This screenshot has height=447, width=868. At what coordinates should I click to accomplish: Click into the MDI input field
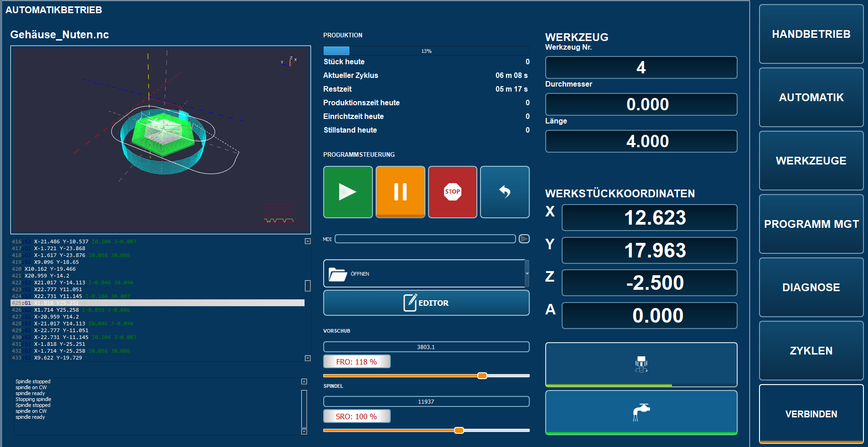[425, 239]
